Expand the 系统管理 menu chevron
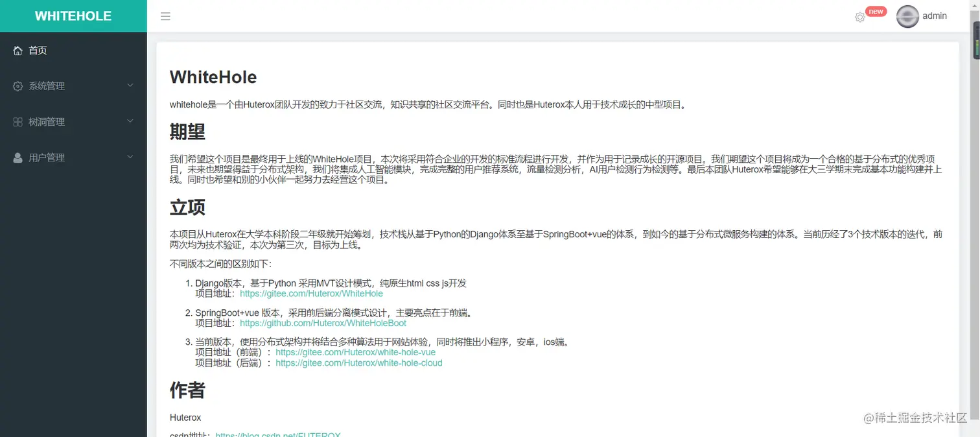The width and height of the screenshot is (980, 437). tap(130, 86)
